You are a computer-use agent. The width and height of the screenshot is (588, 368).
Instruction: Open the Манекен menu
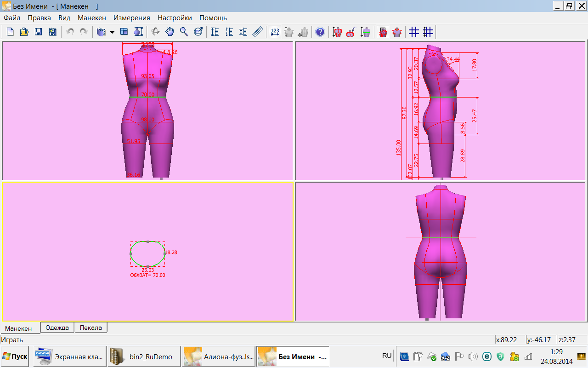(91, 18)
